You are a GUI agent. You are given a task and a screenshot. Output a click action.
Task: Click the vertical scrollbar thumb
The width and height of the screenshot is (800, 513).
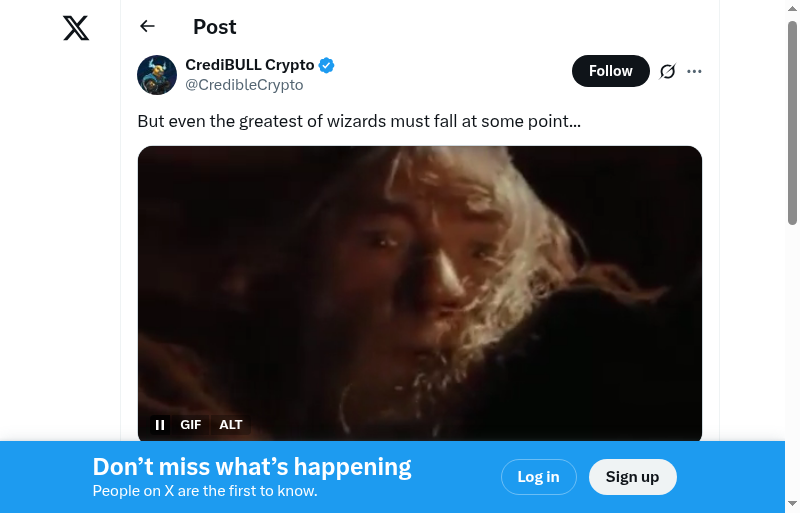[792, 123]
